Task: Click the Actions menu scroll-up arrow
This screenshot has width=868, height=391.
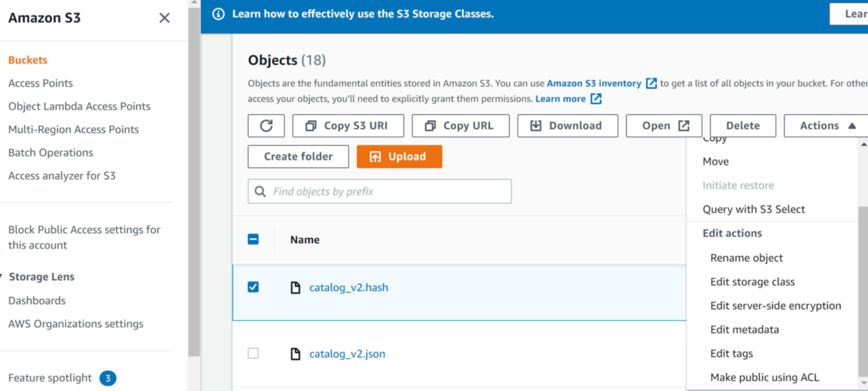Action: pyautogui.click(x=863, y=145)
